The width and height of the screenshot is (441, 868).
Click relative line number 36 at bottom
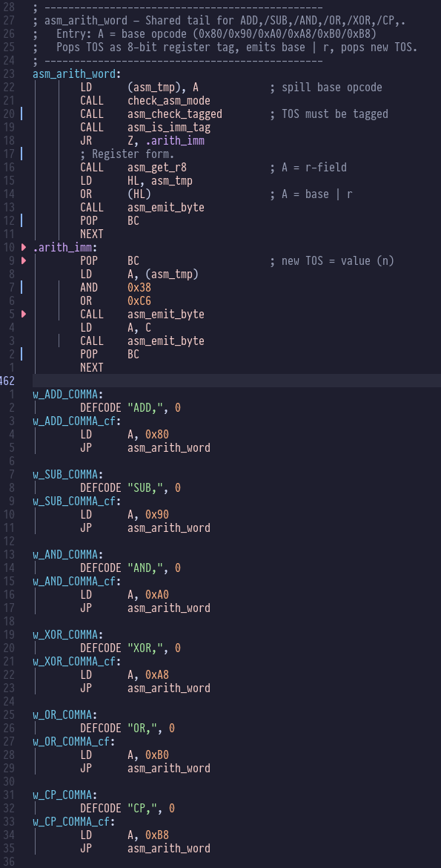9,861
